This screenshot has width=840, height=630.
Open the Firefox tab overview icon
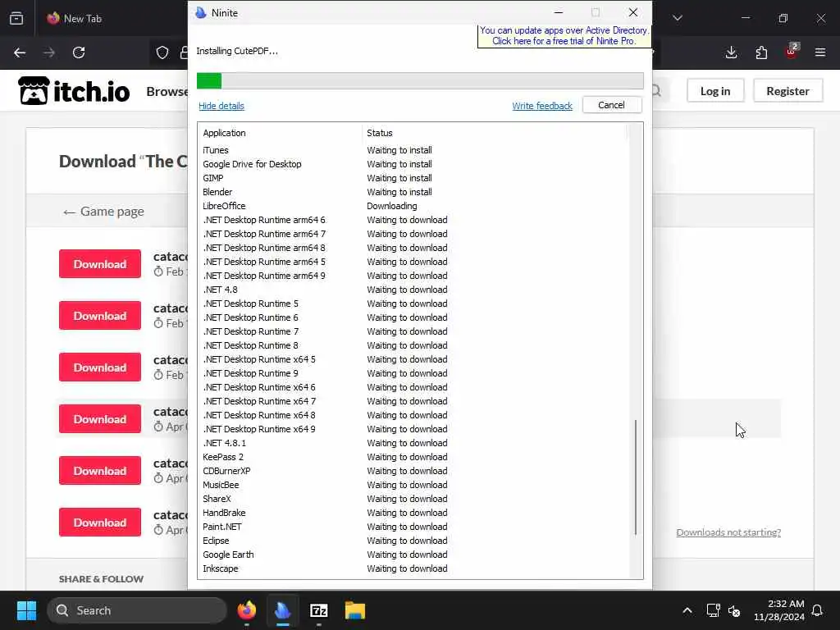coord(16,18)
